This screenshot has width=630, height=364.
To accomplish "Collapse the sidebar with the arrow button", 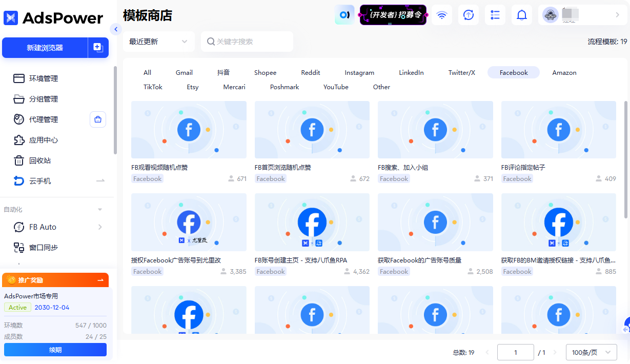I will click(116, 29).
